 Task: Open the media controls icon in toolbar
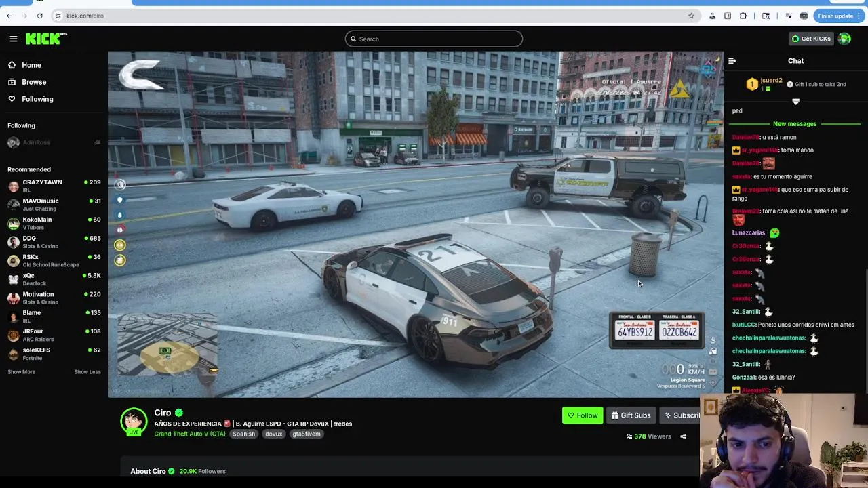coord(789,16)
